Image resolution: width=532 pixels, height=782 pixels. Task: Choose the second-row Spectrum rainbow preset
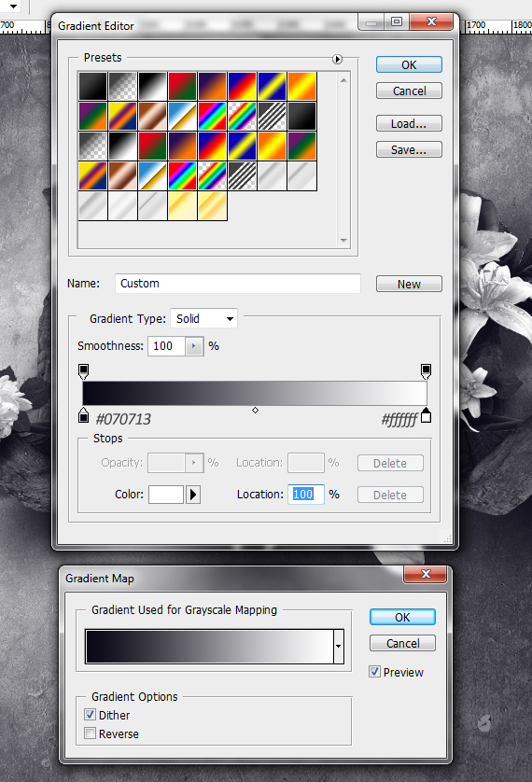[212, 117]
